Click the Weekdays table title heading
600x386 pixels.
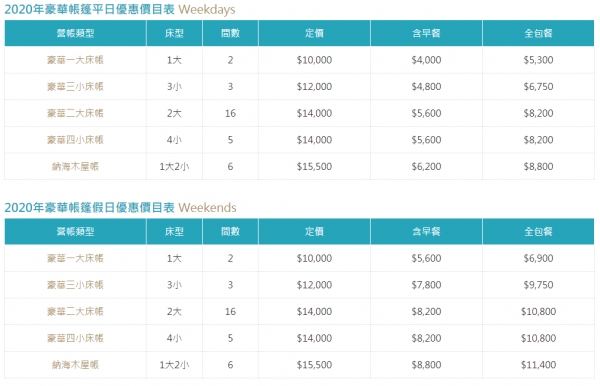[120, 9]
